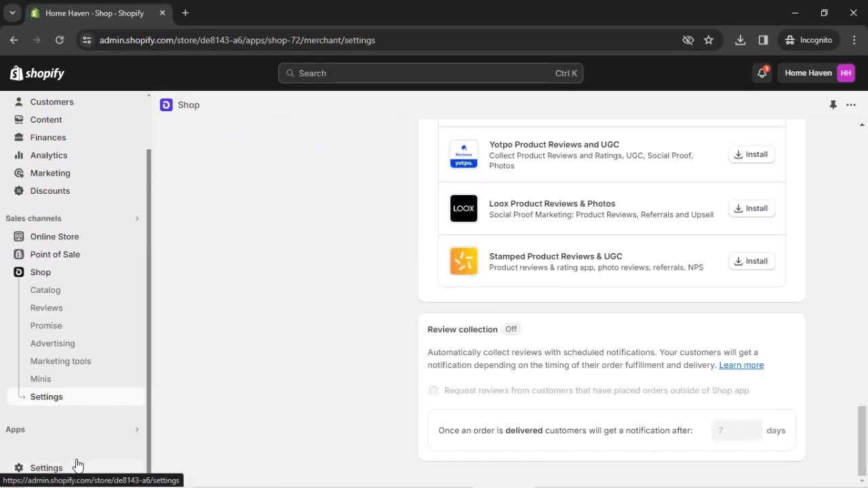Bookmark this page with star
This screenshot has height=488, width=868.
(x=709, y=40)
